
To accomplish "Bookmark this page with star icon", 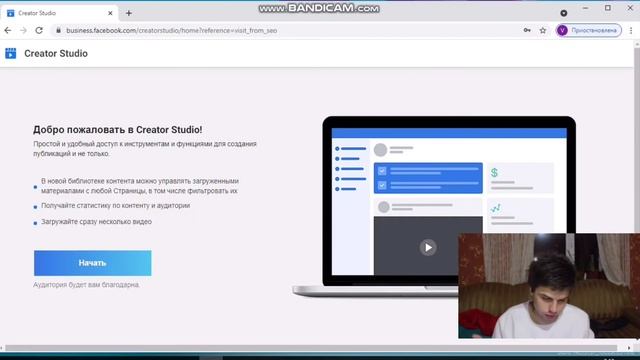I will coord(543,30).
